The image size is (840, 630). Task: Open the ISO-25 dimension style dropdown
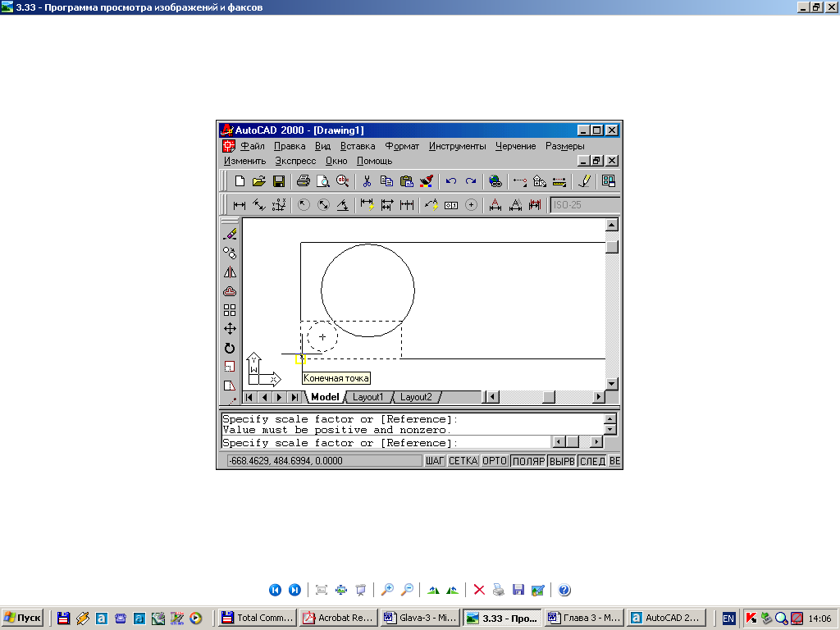click(584, 205)
